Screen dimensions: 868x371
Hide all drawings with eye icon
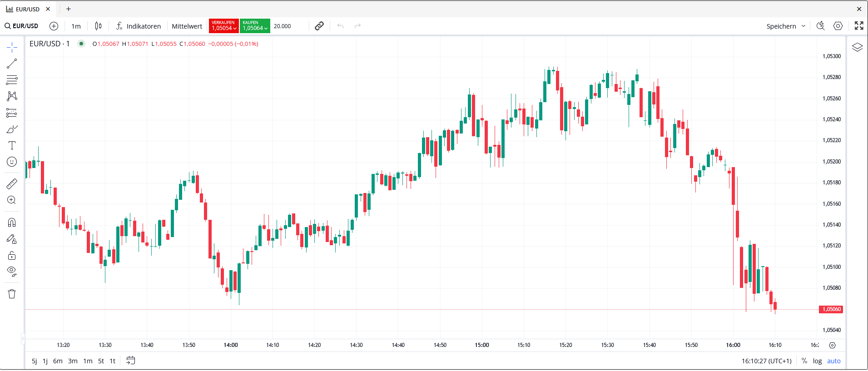point(12,271)
